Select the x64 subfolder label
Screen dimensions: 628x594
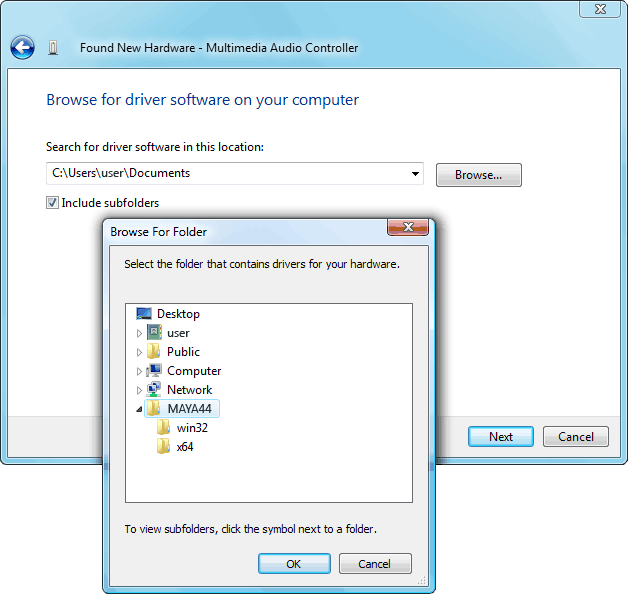click(185, 447)
